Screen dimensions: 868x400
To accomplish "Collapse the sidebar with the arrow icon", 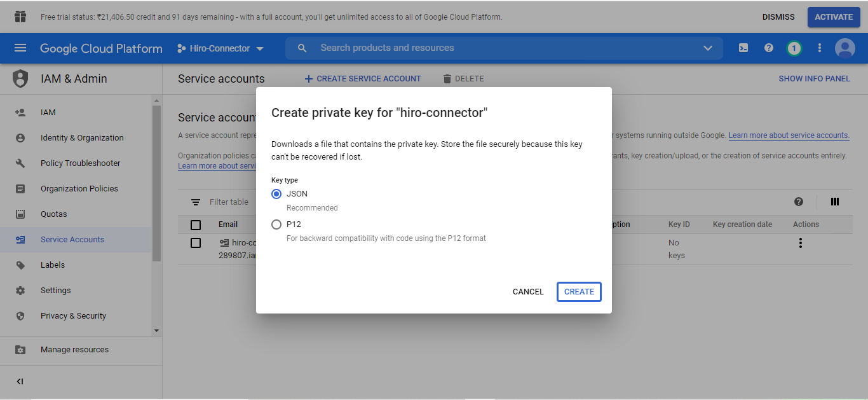I will (20, 382).
